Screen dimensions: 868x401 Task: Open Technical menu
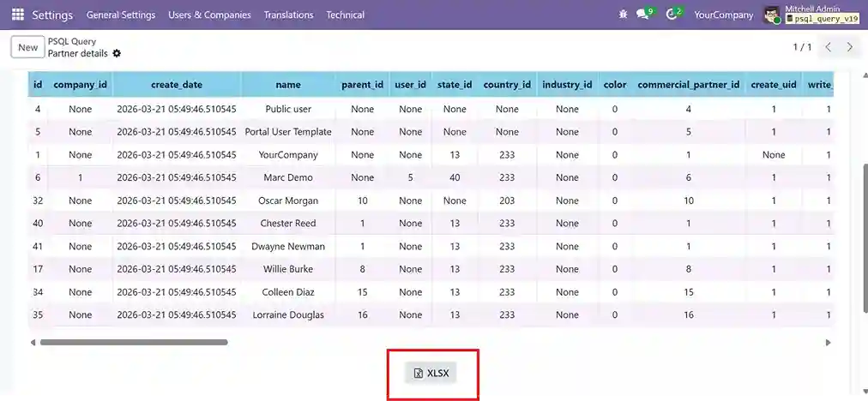(346, 15)
